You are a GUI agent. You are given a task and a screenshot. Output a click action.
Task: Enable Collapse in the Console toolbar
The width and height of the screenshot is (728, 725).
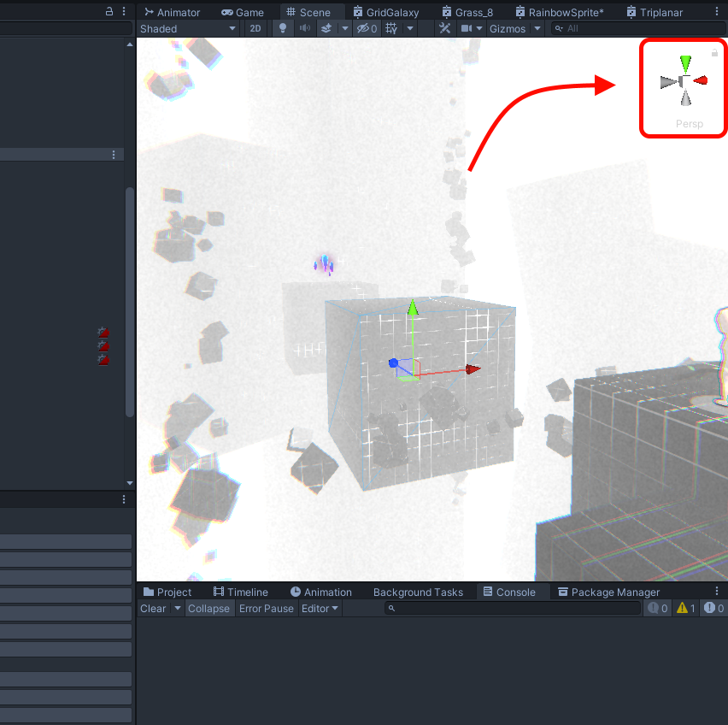[209, 608]
